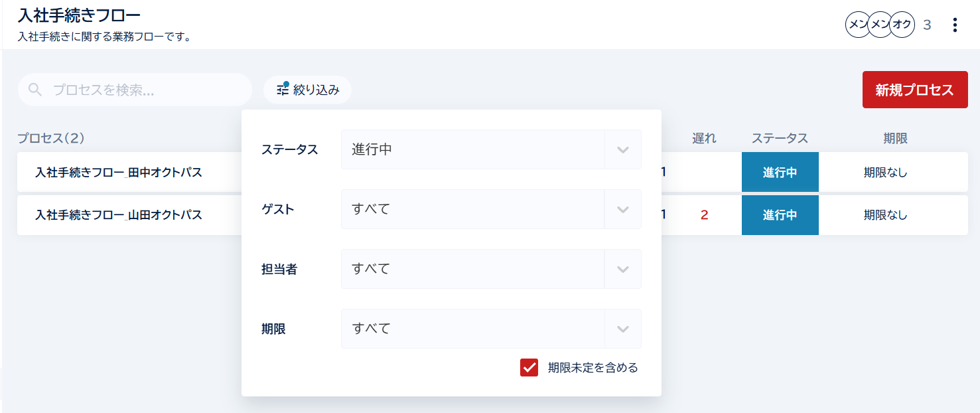Image resolution: width=980 pixels, height=413 pixels.
Task: Open 入社手続きフロー_山田オクトパス process
Action: coord(119,215)
